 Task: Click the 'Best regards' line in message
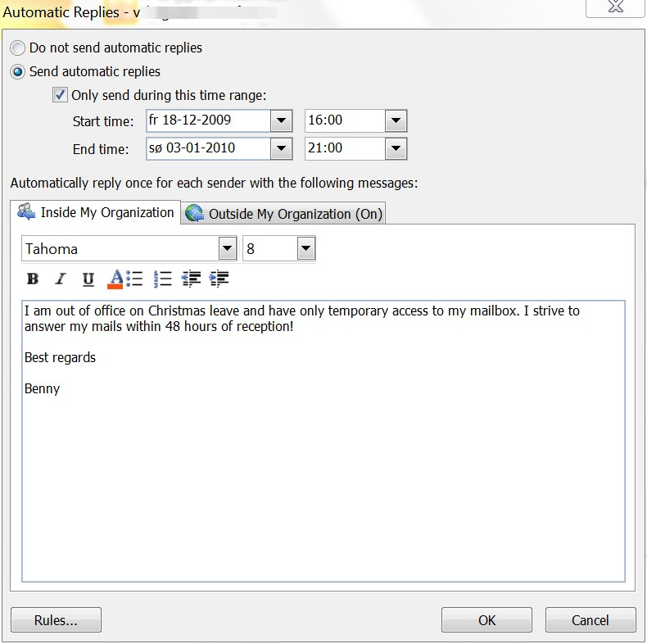(x=61, y=357)
